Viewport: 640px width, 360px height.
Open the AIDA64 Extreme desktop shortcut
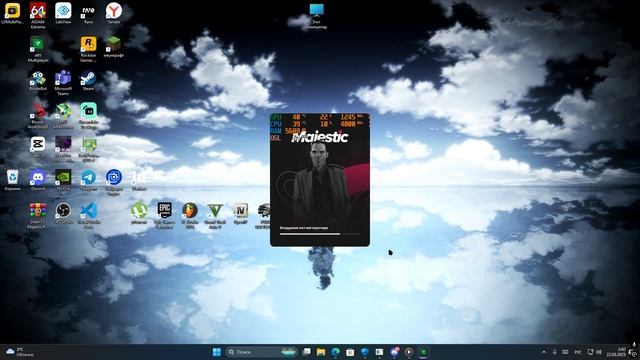pos(38,15)
